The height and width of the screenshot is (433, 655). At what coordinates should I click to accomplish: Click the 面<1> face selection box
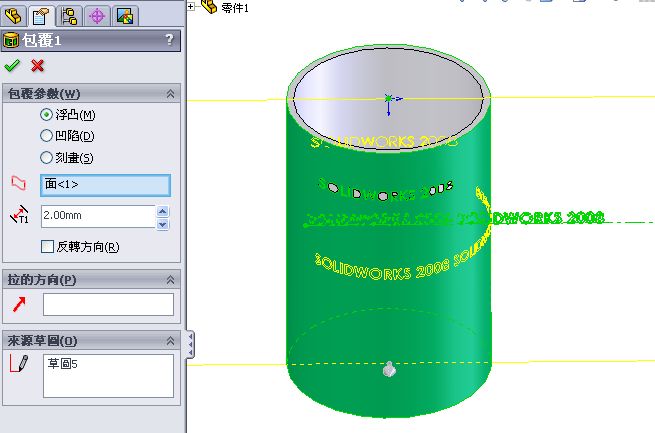point(105,185)
